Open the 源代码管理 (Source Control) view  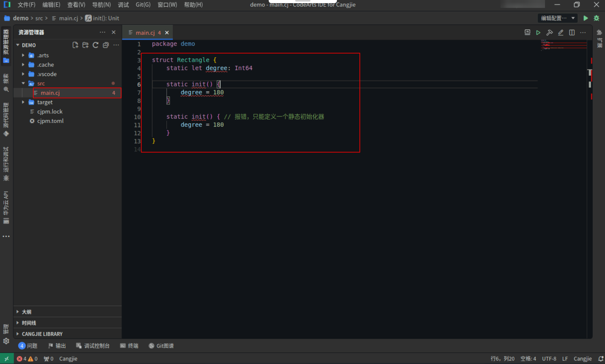click(6, 133)
